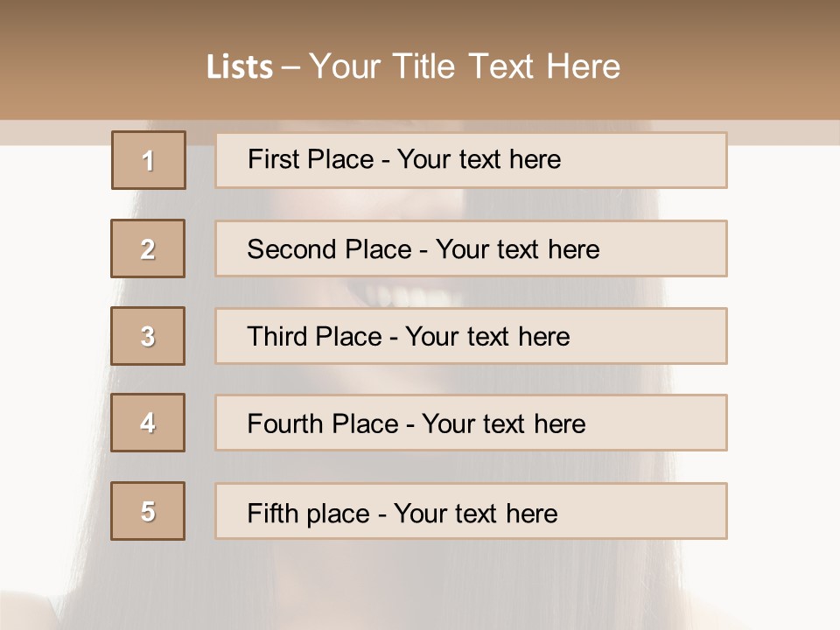Click the Your Title Text Here heading
The height and width of the screenshot is (630, 840).
point(465,67)
